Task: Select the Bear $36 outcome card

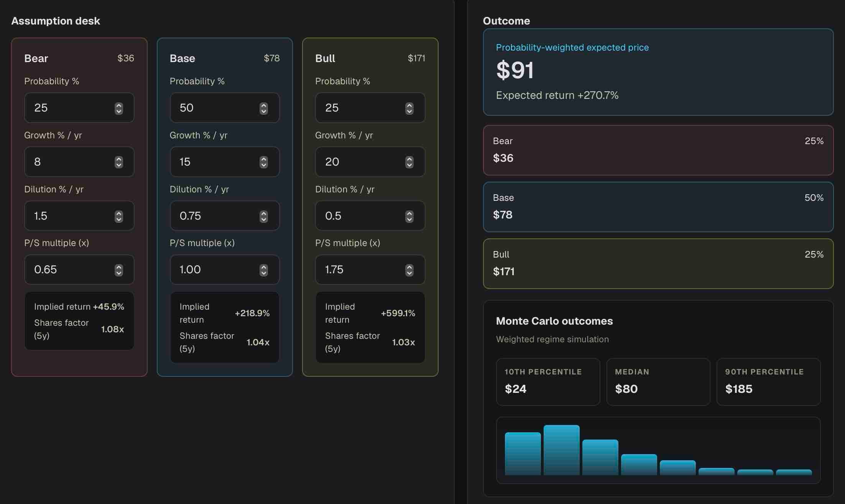Action: [658, 150]
